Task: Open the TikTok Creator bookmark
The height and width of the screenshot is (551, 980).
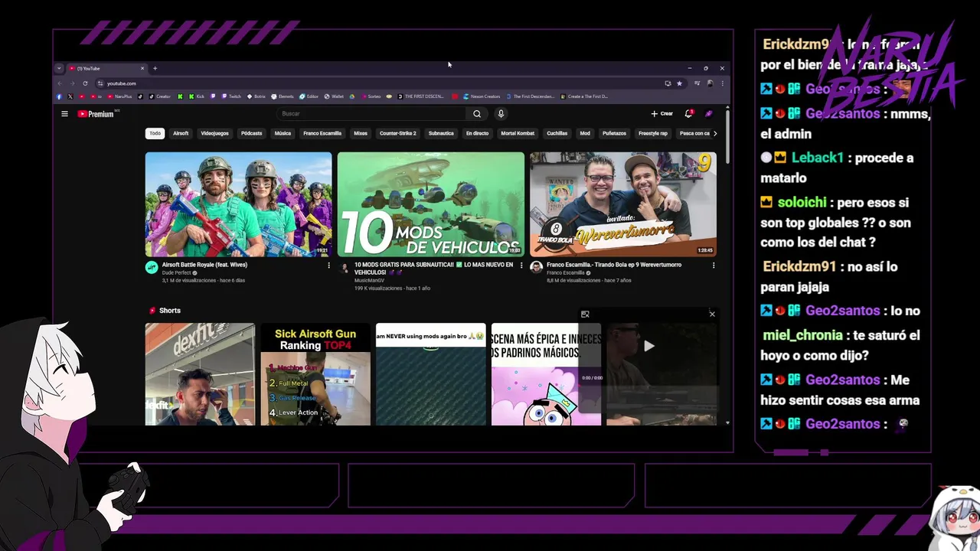Action: coord(159,96)
